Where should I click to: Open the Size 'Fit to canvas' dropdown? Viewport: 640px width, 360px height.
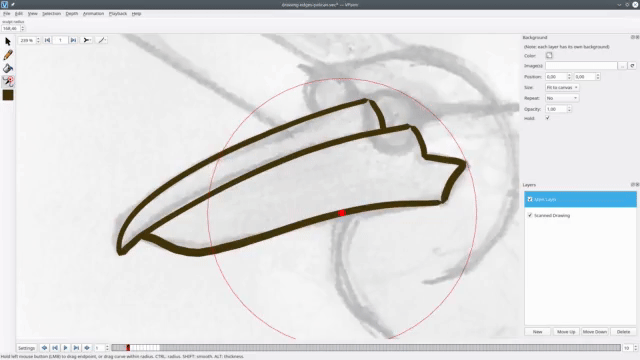[x=562, y=87]
